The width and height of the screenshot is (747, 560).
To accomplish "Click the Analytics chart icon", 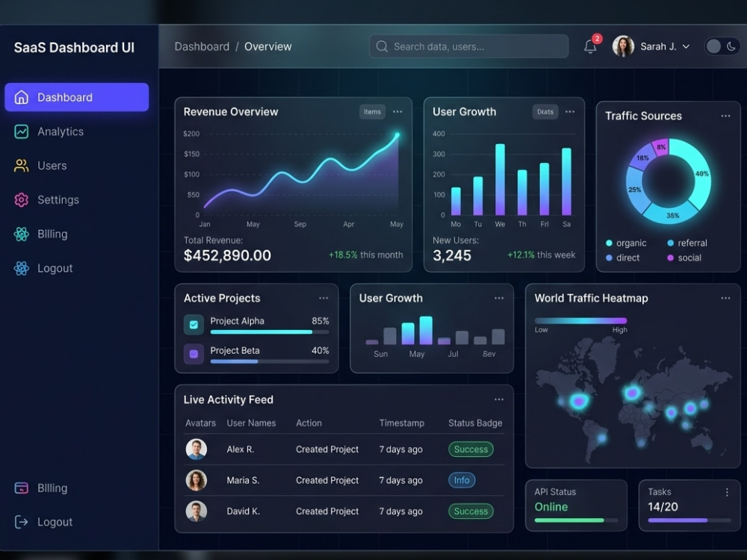I will 22,131.
